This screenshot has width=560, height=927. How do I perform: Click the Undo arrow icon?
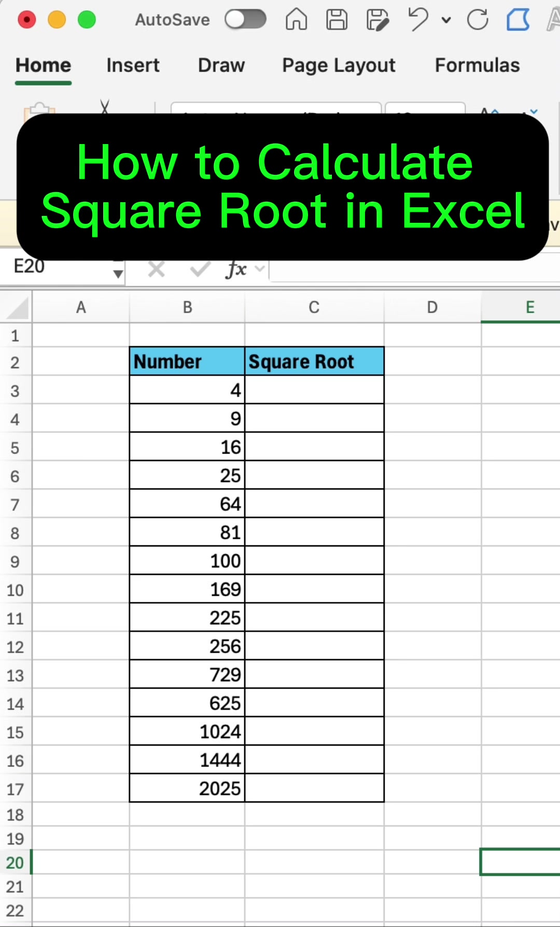(x=418, y=20)
